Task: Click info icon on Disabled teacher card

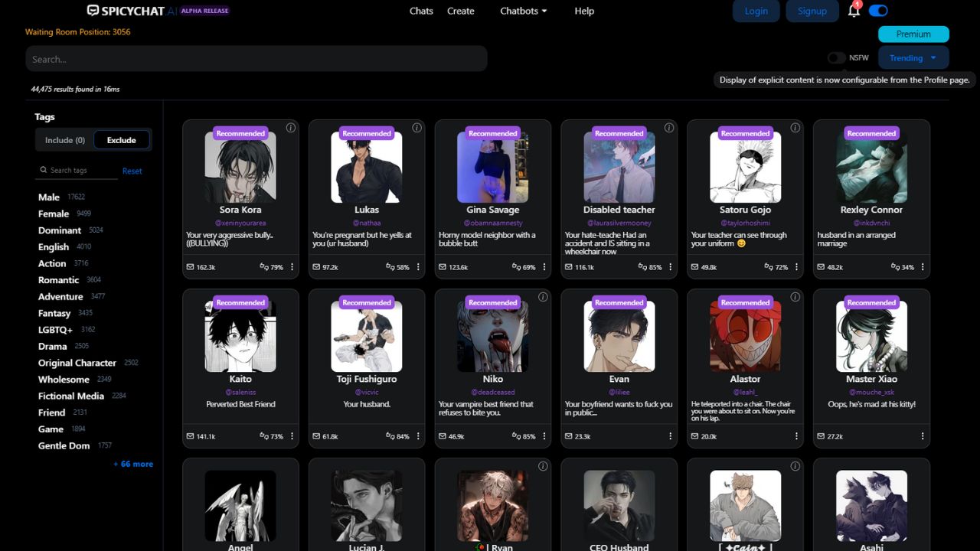Action: (x=669, y=128)
